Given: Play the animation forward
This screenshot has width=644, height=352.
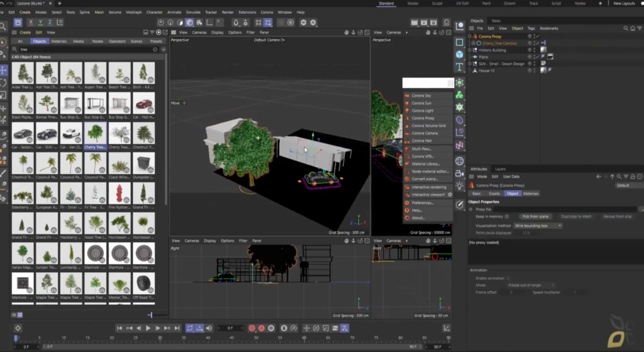Looking at the screenshot, I should 148,328.
